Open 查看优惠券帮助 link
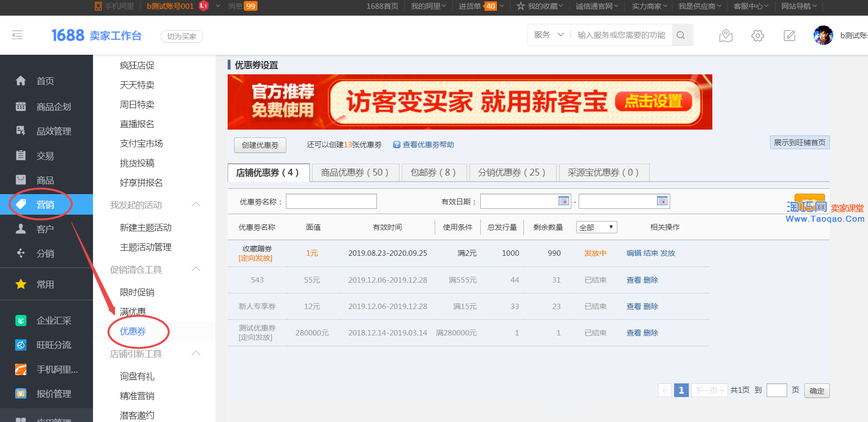The height and width of the screenshot is (422, 868). point(428,145)
